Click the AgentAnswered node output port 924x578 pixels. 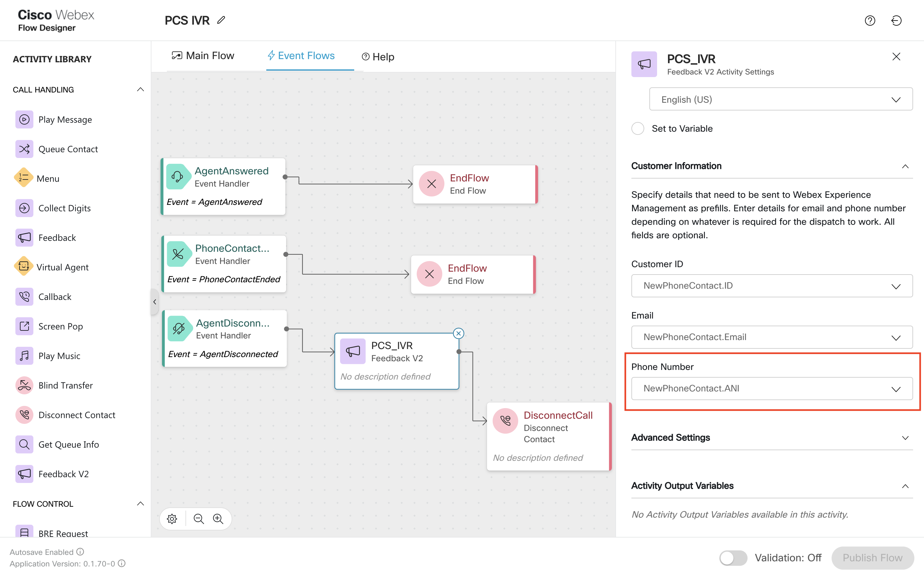click(285, 177)
